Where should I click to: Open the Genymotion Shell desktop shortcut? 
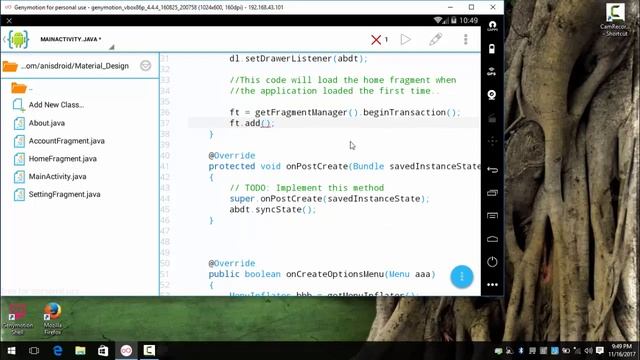coord(17,319)
